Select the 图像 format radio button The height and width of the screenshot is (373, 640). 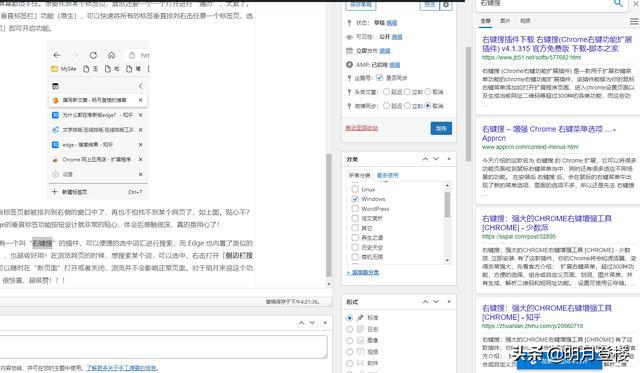(x=349, y=340)
